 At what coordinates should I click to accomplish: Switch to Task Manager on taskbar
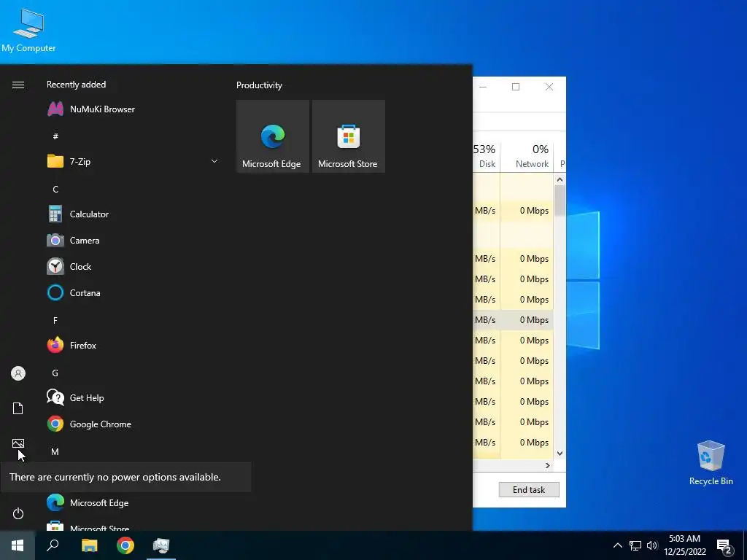pyautogui.click(x=161, y=545)
